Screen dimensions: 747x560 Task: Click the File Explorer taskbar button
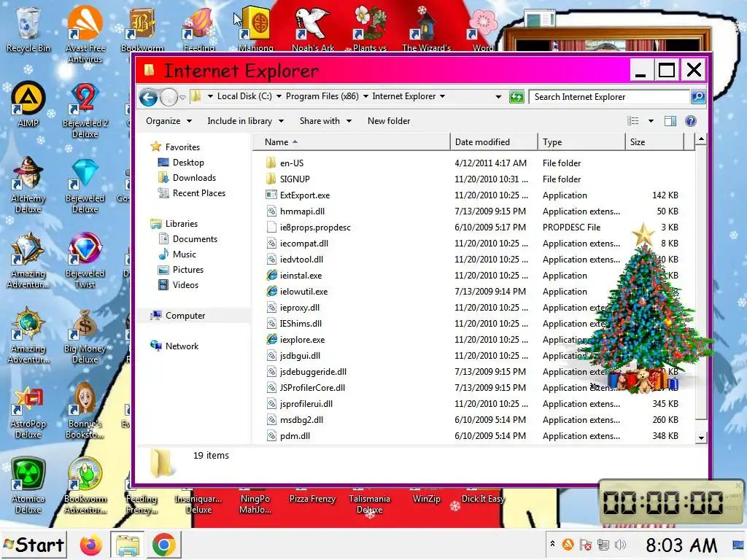(x=127, y=545)
